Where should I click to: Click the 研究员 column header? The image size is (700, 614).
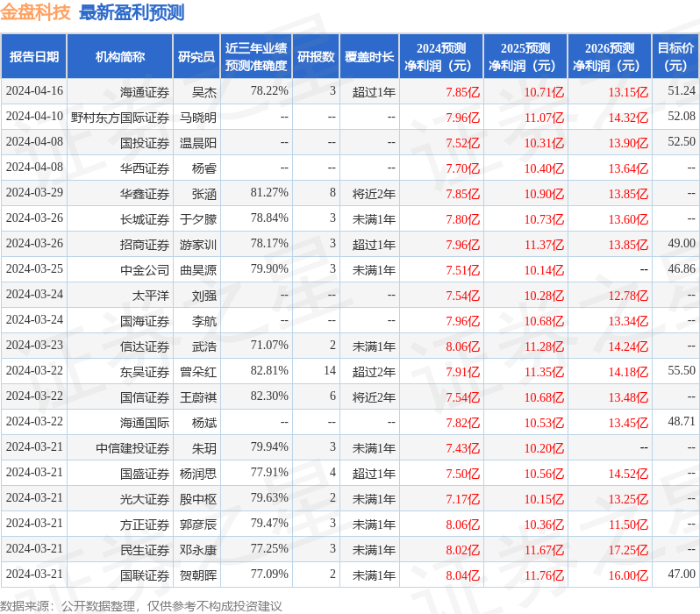(x=196, y=57)
